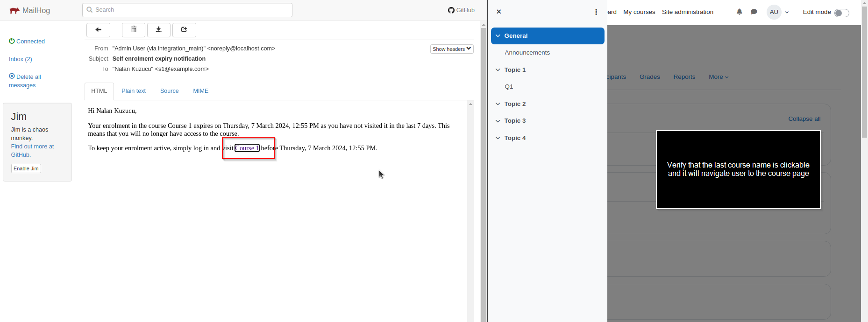868x322 pixels.
Task: Download the message with download icon
Action: (x=159, y=30)
